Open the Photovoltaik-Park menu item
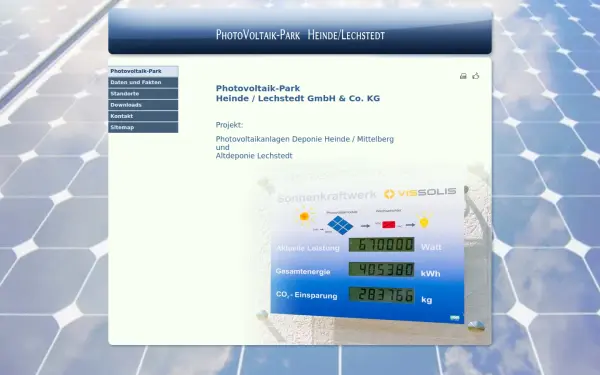Image resolution: width=600 pixels, height=375 pixels. point(143,71)
